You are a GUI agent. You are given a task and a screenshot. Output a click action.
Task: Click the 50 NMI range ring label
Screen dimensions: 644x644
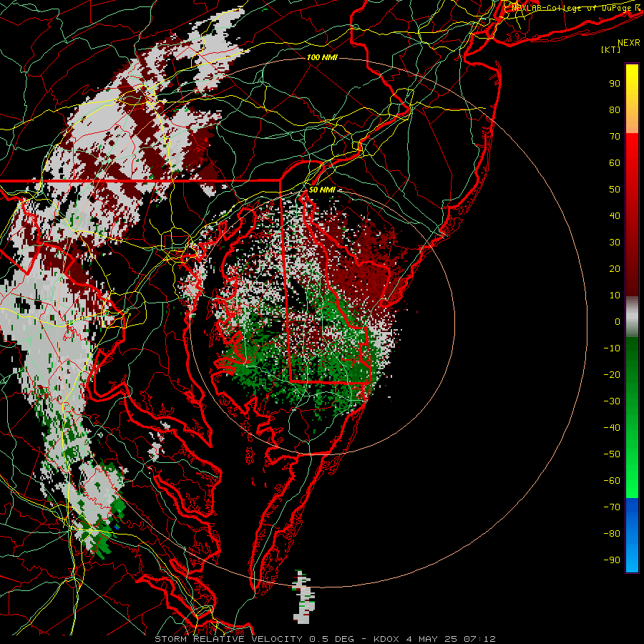click(x=322, y=190)
